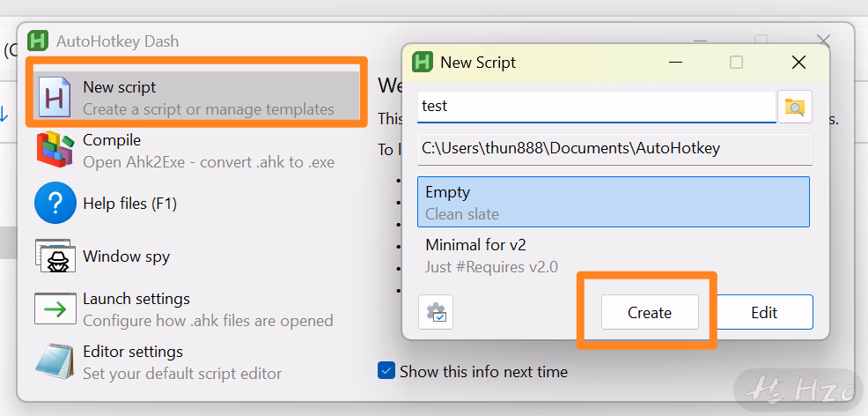This screenshot has height=416, width=868.
Task: Open Editor settings notepad icon
Action: [55, 361]
